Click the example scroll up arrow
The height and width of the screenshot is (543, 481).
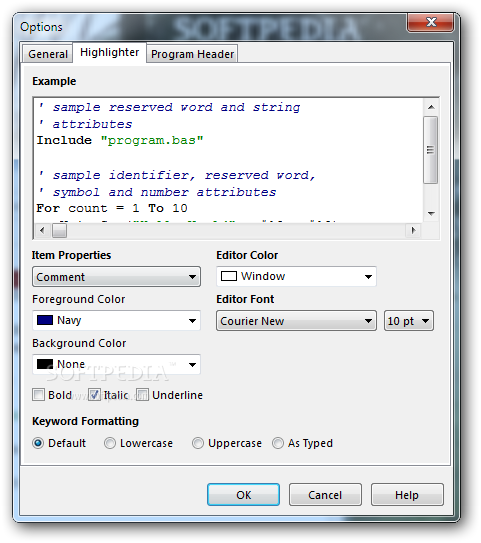coord(431,107)
